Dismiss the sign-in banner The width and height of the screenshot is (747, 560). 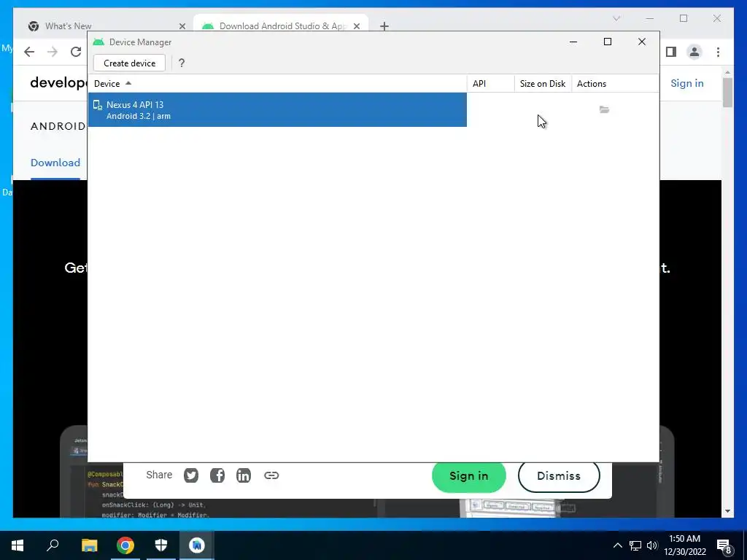pyautogui.click(x=558, y=475)
